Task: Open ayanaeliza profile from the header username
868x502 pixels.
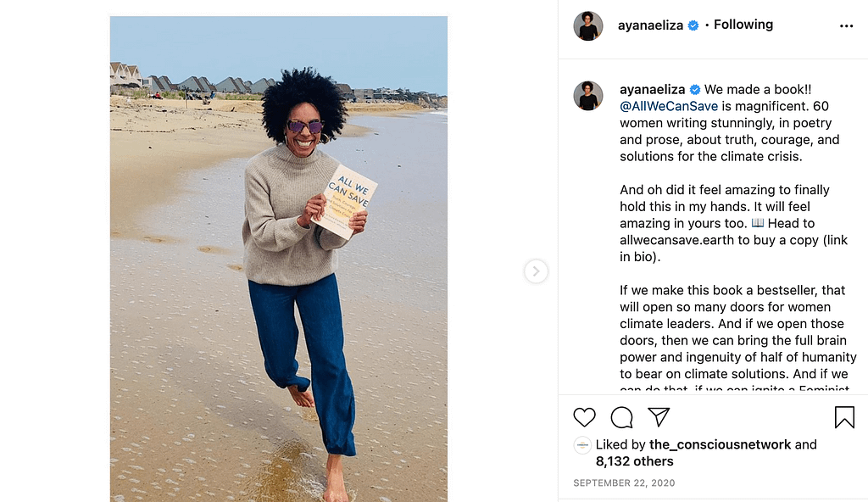Action: (650, 25)
